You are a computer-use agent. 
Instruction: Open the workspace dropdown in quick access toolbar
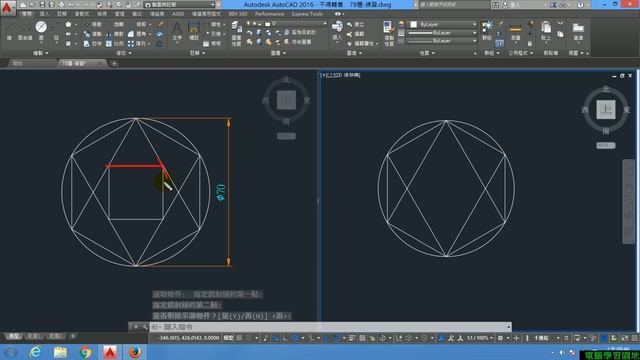(180, 5)
